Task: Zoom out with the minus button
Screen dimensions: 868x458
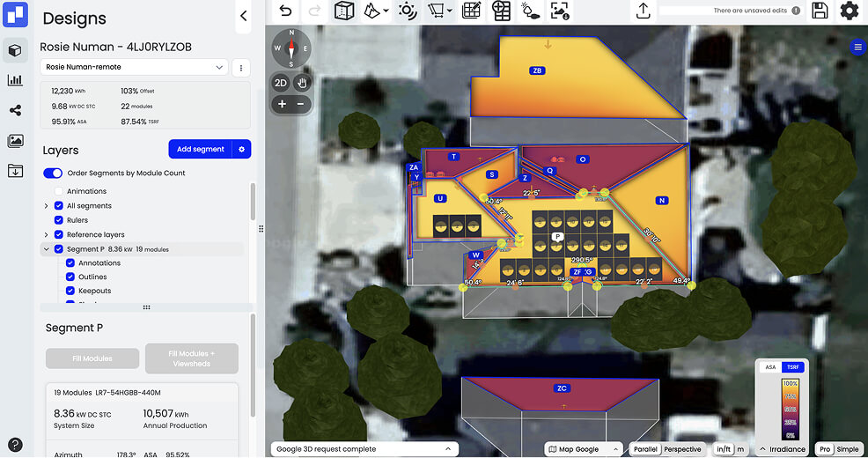Action: click(x=300, y=104)
